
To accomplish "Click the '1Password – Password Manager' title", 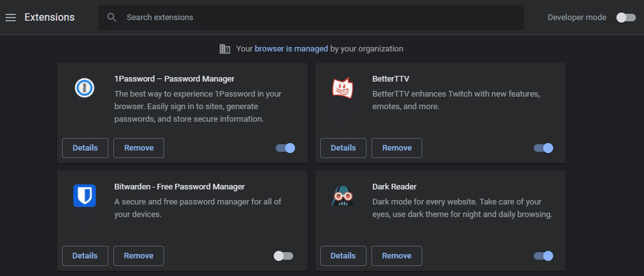I will point(174,78).
